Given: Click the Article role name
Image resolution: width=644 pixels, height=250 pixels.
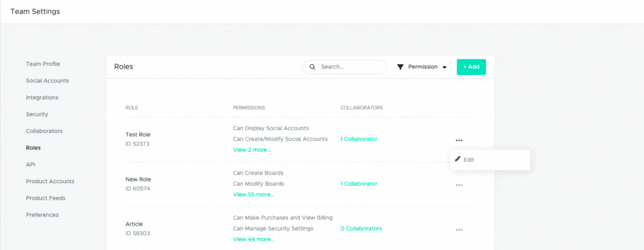Looking at the screenshot, I should pos(134,224).
